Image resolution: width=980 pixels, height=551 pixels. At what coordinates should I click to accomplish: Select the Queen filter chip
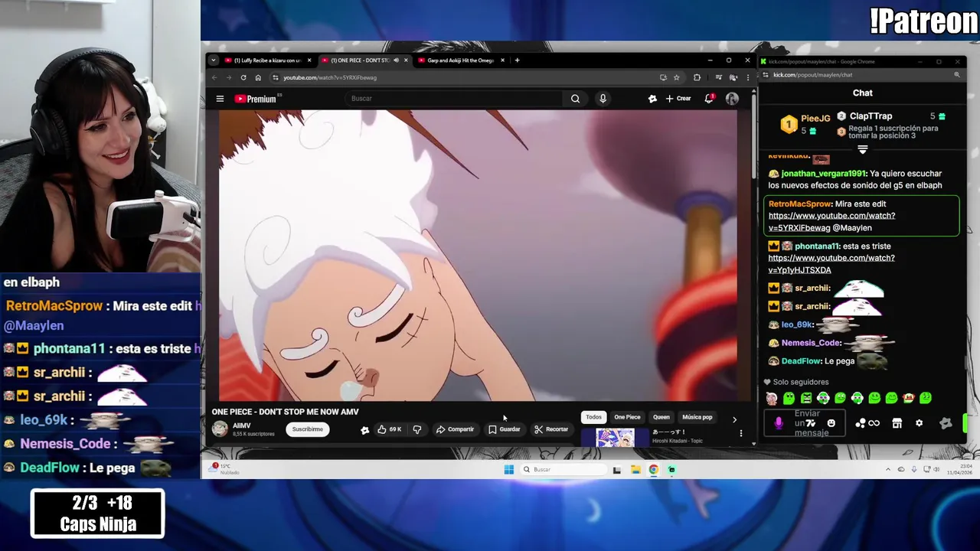tap(661, 417)
